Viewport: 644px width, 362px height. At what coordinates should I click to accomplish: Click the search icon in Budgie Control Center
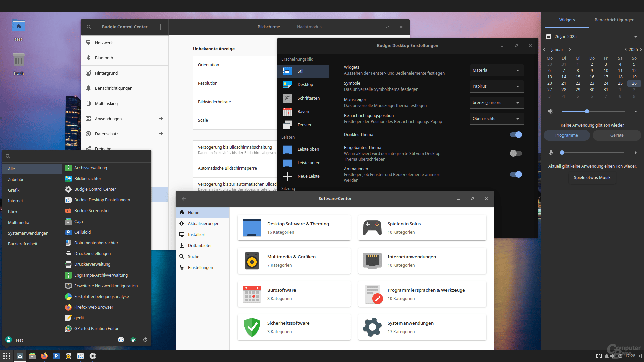pos(89,27)
